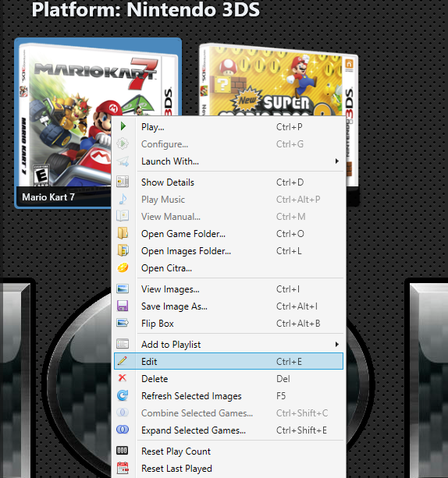Screen dimensions: 448x478
Task: Click the Play Music note icon
Action: pyautogui.click(x=123, y=199)
